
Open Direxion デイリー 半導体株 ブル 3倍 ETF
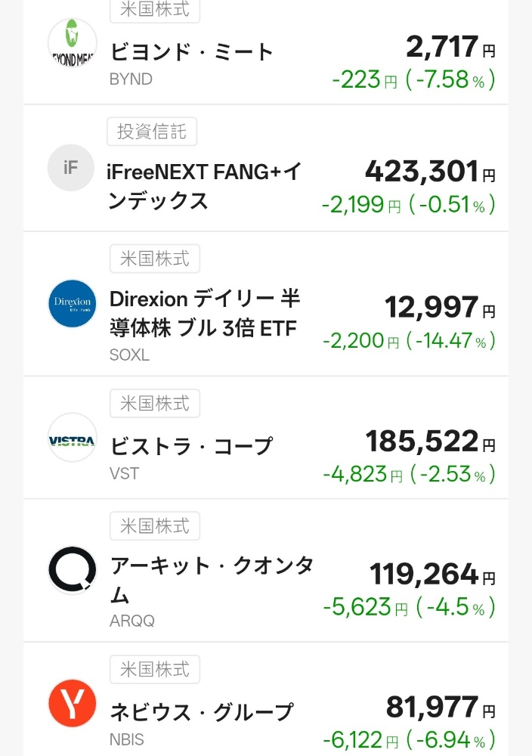[205, 314]
